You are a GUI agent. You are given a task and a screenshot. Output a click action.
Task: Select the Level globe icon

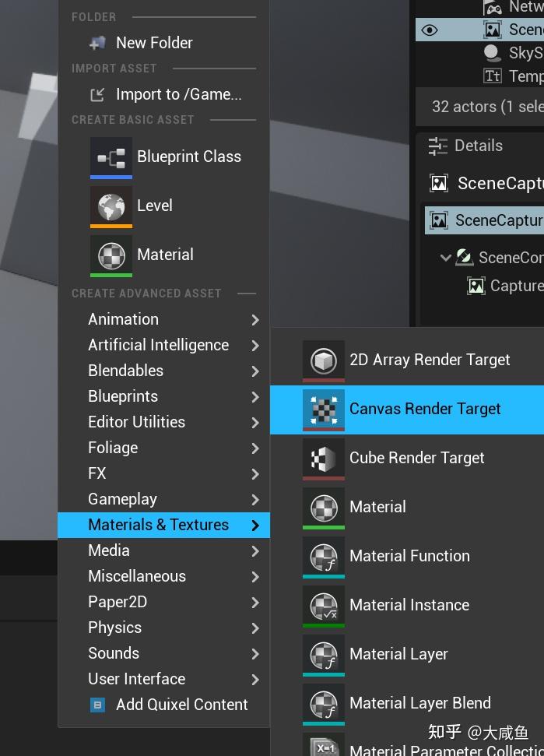(x=111, y=206)
